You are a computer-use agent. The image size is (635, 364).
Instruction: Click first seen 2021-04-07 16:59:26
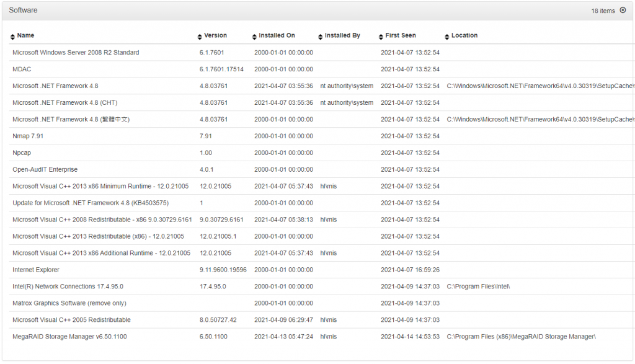click(410, 270)
